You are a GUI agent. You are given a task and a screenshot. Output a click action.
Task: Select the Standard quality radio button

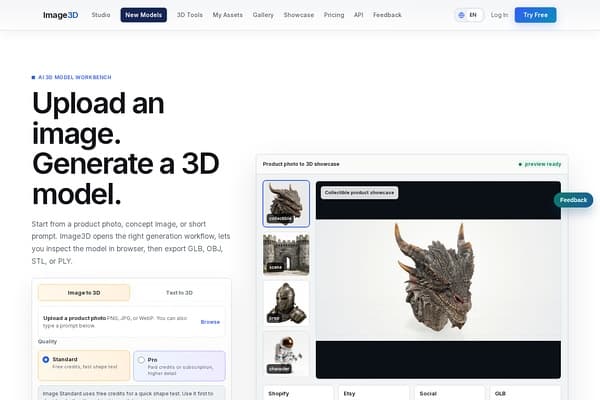pyautogui.click(x=46, y=359)
